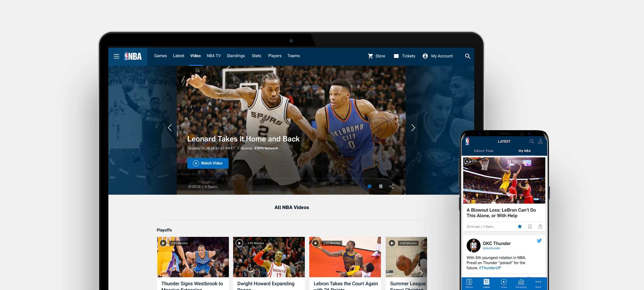Click the My Account link text

(x=442, y=56)
